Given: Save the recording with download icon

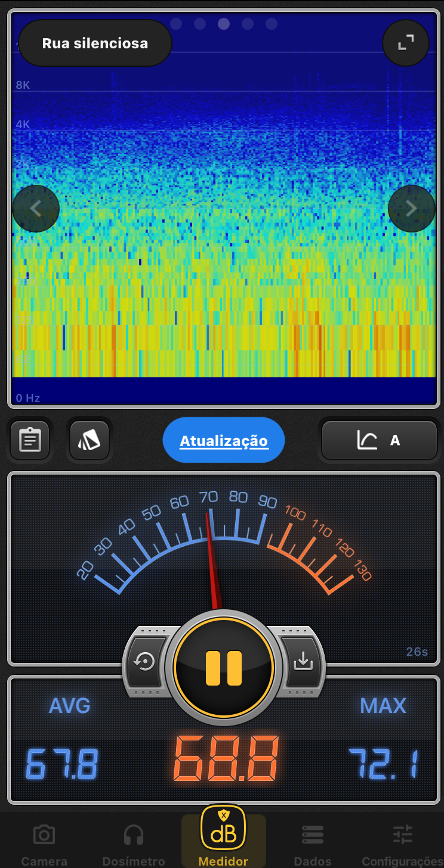Looking at the screenshot, I should [x=303, y=661].
